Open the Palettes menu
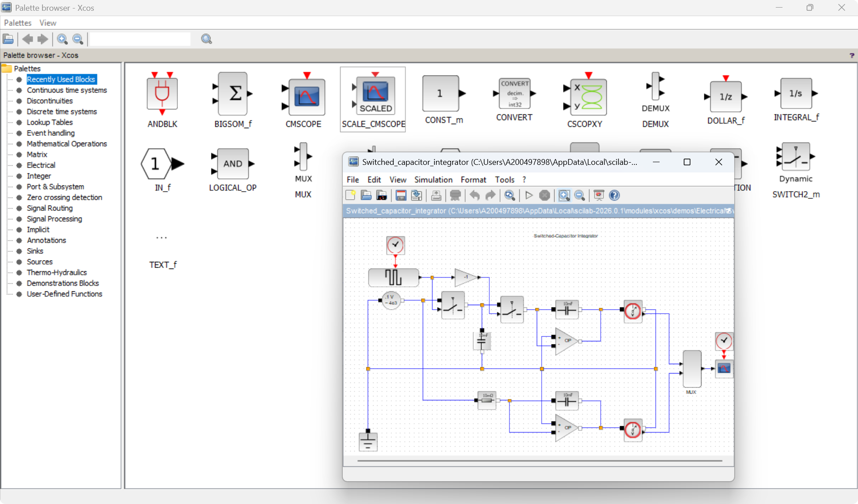 click(17, 23)
